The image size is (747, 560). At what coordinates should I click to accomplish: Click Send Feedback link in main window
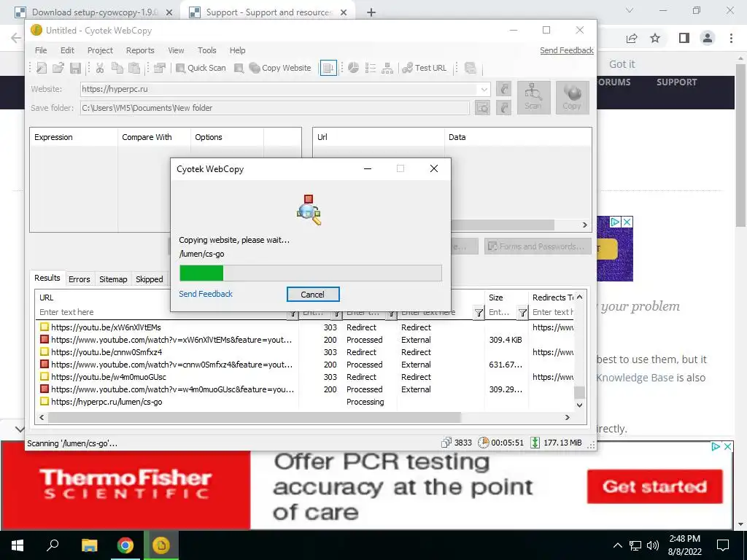coord(566,50)
